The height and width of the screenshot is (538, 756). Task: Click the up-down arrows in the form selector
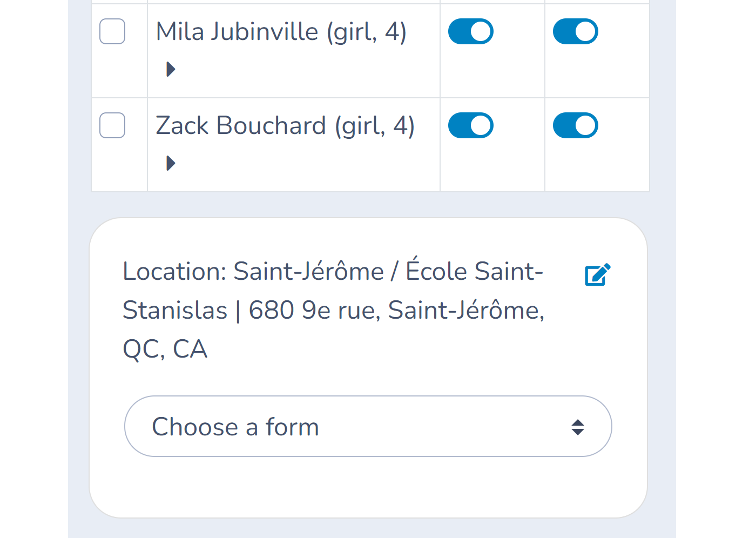coord(578,427)
